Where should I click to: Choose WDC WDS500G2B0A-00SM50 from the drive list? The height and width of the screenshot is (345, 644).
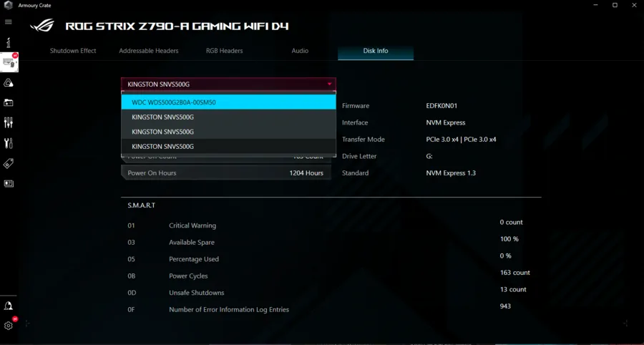(x=228, y=102)
